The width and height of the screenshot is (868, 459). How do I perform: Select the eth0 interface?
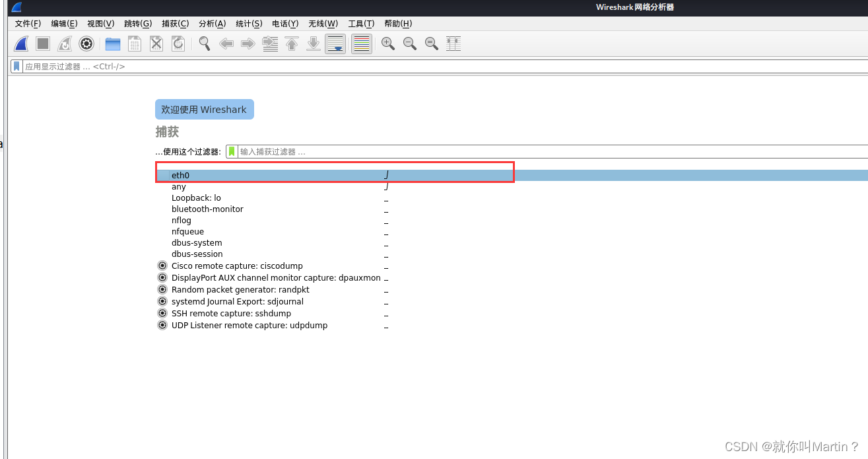tap(512, 175)
